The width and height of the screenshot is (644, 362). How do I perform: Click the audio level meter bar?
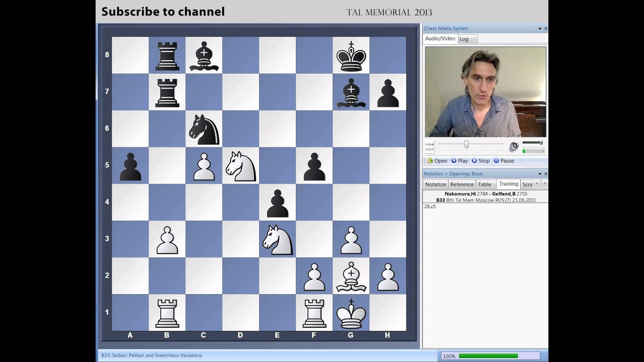[x=533, y=150]
